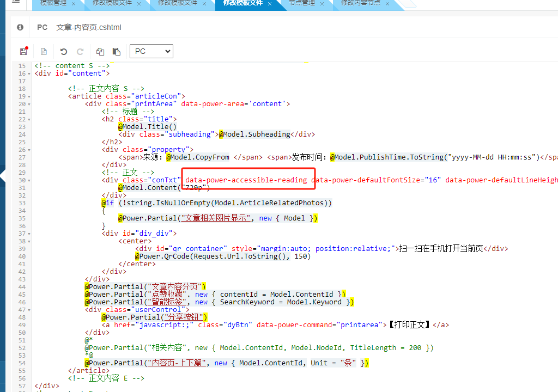558x392 pixels.
Task: Switch to the 节点管理 tab
Action: [301, 3]
